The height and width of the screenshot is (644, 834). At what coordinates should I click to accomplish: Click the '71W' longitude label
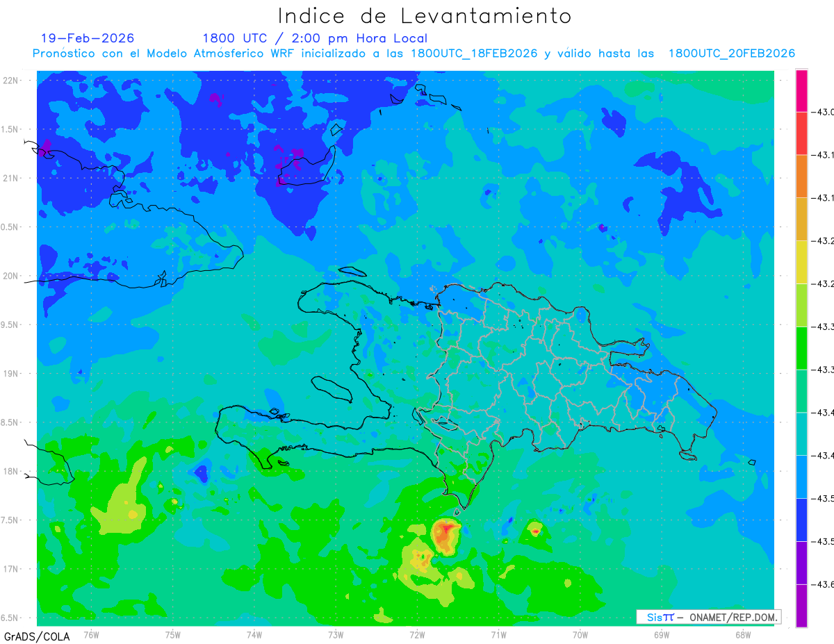(x=498, y=634)
